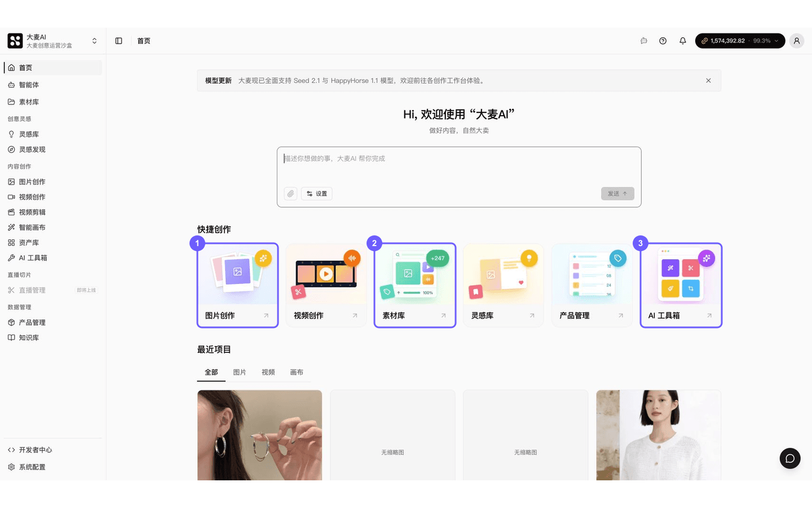
Task: Click the arrow icon on 灵感库 card
Action: [x=532, y=316]
